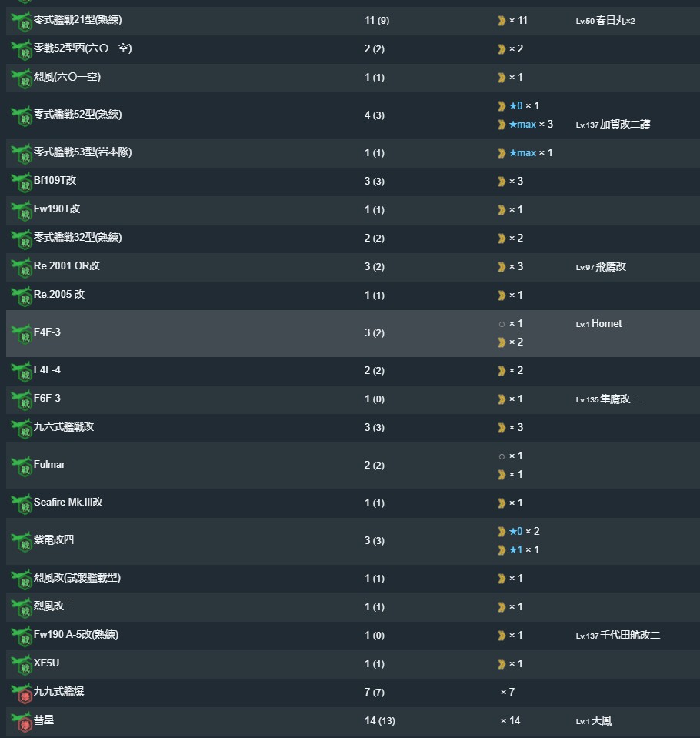Screen dimensions: 700x738
Task: Click the Lv.137 千代田航改二 ship name
Action: point(618,636)
